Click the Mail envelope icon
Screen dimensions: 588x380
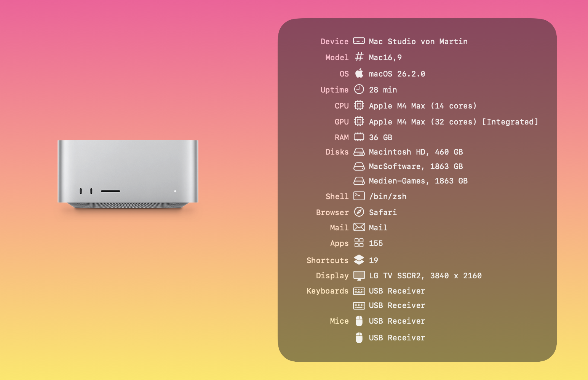(x=359, y=227)
